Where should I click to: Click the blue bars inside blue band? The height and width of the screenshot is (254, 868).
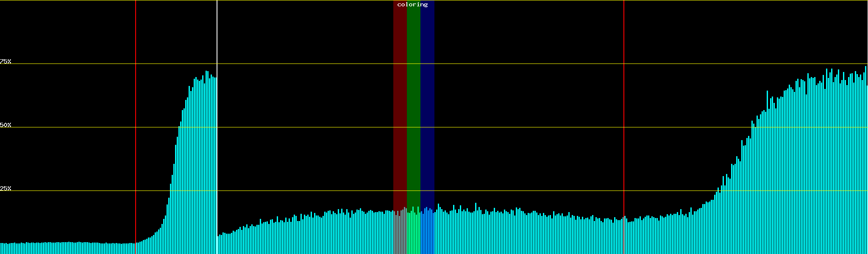427,233
